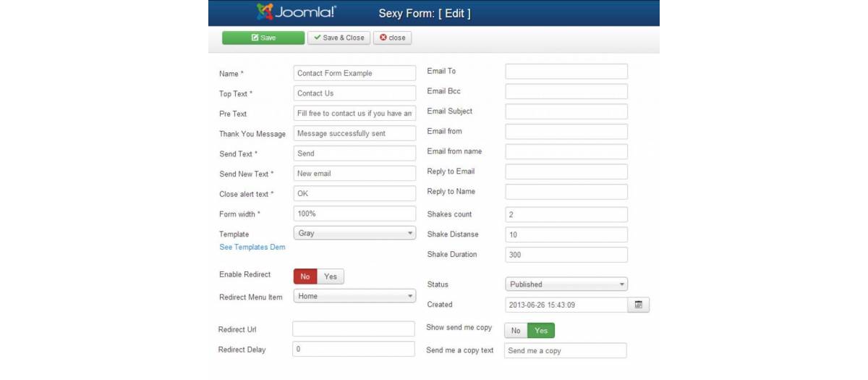Image resolution: width=868 pixels, height=380 pixels.
Task: Select the Shakes count input box
Action: 566,215
